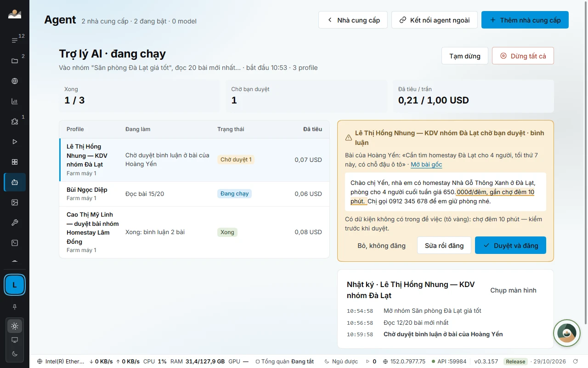Click Thêm nhà cung cấp button
Image resolution: width=588 pixels, height=368 pixels.
point(525,20)
